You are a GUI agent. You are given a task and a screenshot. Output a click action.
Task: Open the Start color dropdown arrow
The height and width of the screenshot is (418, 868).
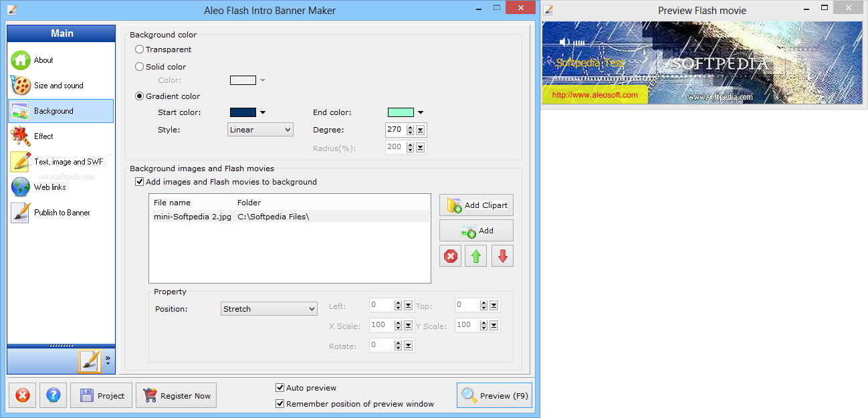pos(263,112)
